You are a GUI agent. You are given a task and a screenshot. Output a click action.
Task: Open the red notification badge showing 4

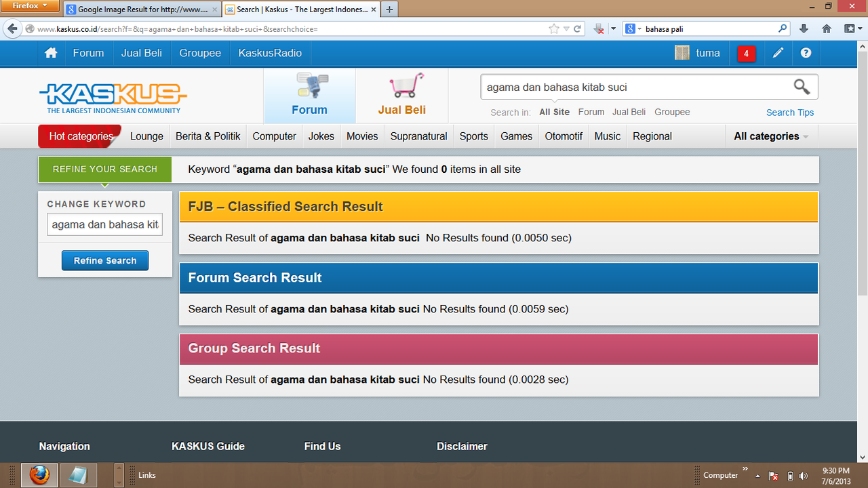coord(746,54)
